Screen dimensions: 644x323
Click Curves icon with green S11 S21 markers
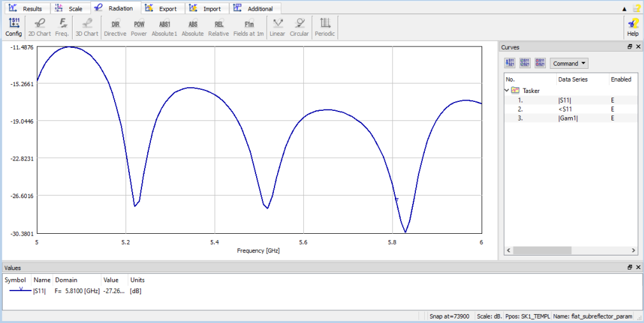[525, 63]
